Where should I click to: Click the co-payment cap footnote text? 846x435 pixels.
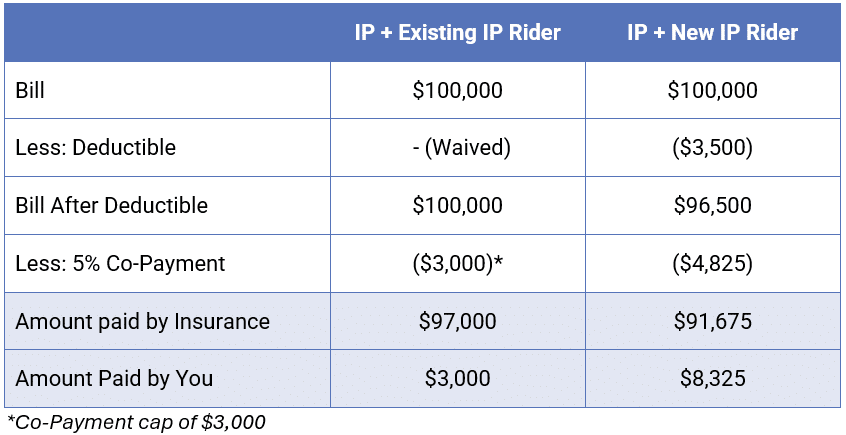[x=136, y=422]
